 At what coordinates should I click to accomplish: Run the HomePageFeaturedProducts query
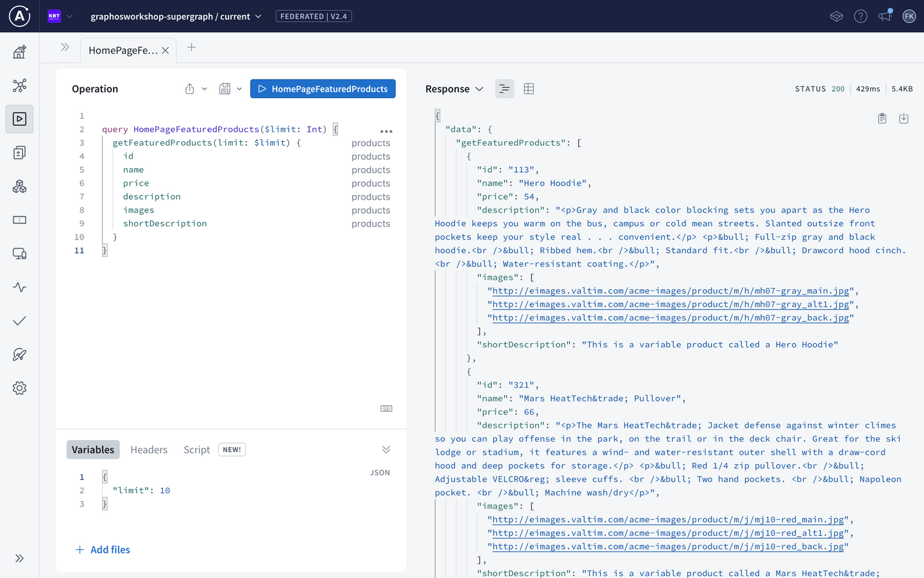[323, 89]
